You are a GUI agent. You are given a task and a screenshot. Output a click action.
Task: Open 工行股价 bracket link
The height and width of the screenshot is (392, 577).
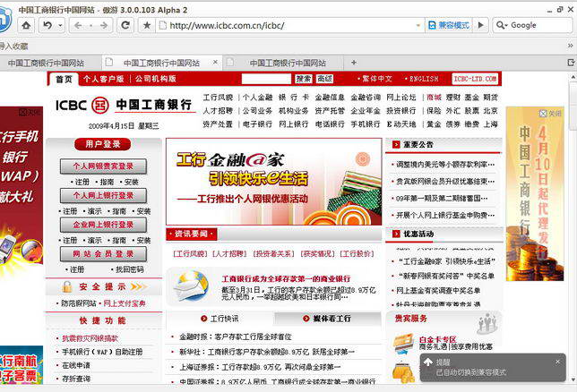[x=357, y=254]
